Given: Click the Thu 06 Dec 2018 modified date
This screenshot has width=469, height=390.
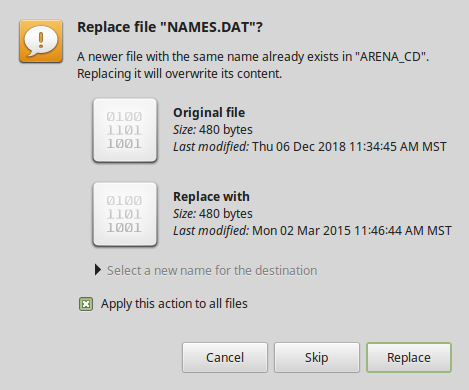Looking at the screenshot, I should 349,147.
